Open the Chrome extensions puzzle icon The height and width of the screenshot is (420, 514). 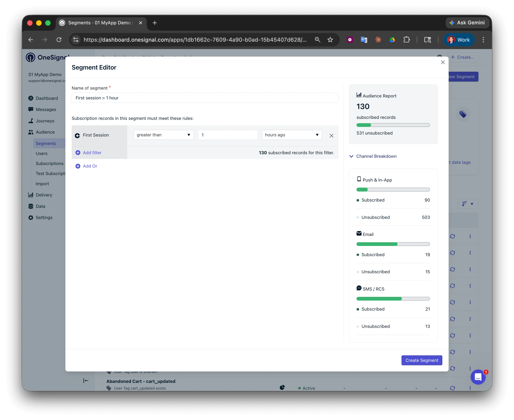[407, 40]
